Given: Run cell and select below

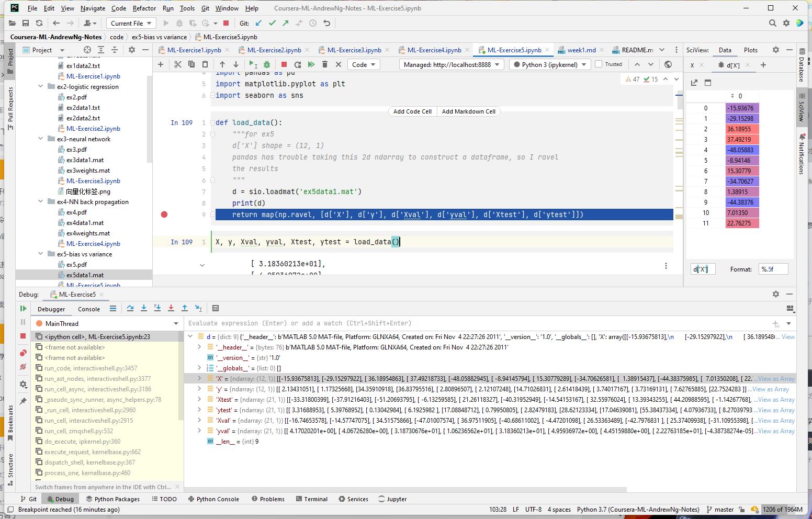Looking at the screenshot, I should [x=253, y=64].
